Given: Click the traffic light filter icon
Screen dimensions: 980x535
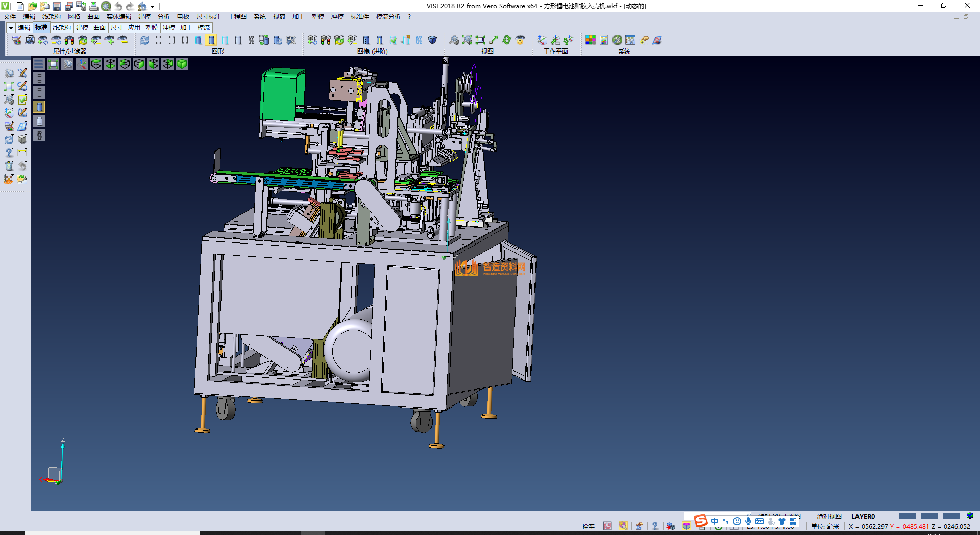Looking at the screenshot, I should coord(69,40).
